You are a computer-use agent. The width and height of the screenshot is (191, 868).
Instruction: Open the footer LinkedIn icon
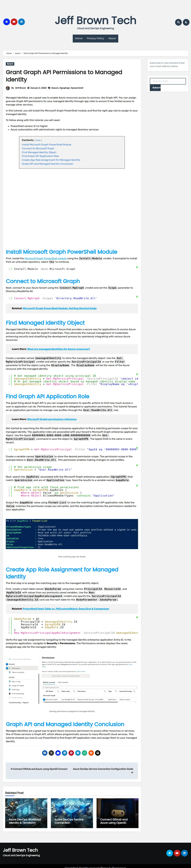pos(184,853)
